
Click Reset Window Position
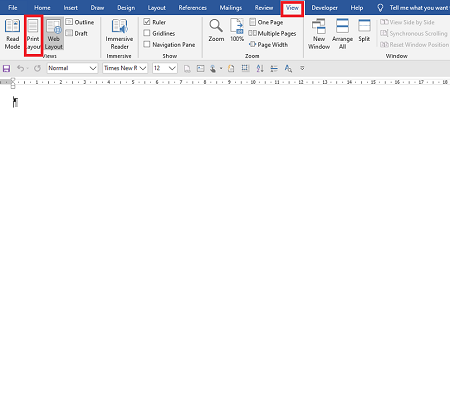[x=415, y=44]
